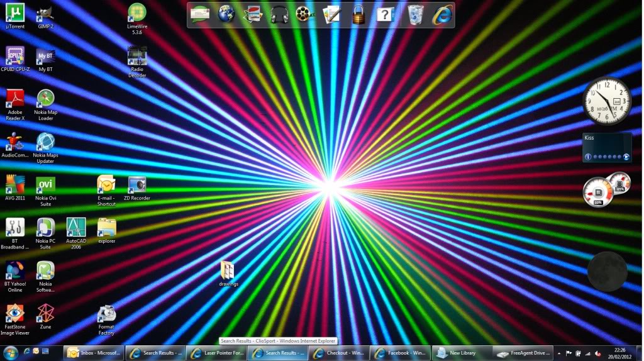This screenshot has height=361, width=644.
Task: Open the FastStone Image Viewer icon
Action: coord(14,313)
